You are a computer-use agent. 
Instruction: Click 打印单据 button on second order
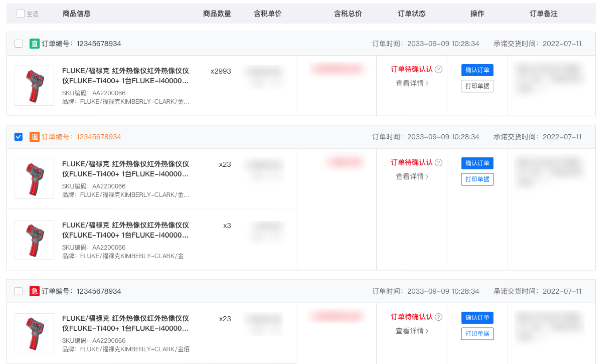tap(477, 179)
